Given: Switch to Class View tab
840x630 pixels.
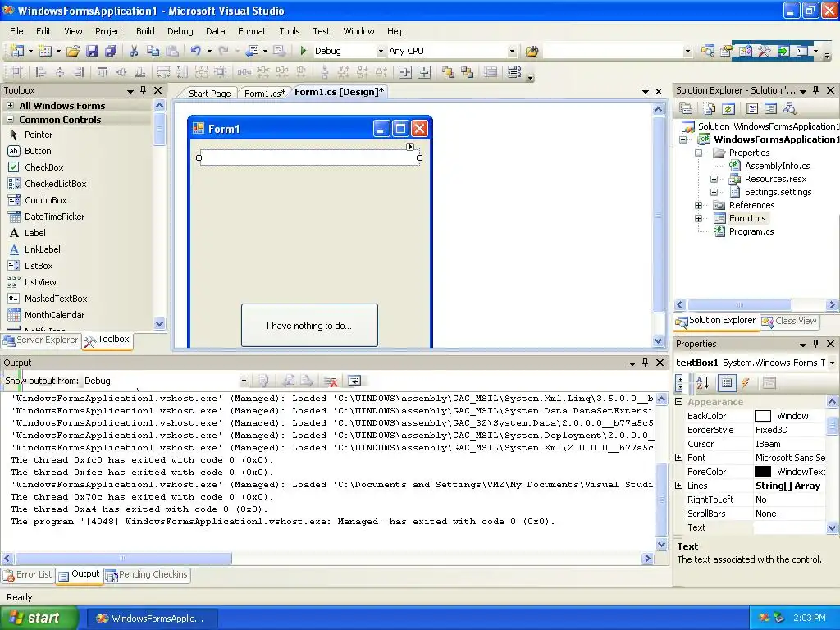Looking at the screenshot, I should (x=790, y=321).
